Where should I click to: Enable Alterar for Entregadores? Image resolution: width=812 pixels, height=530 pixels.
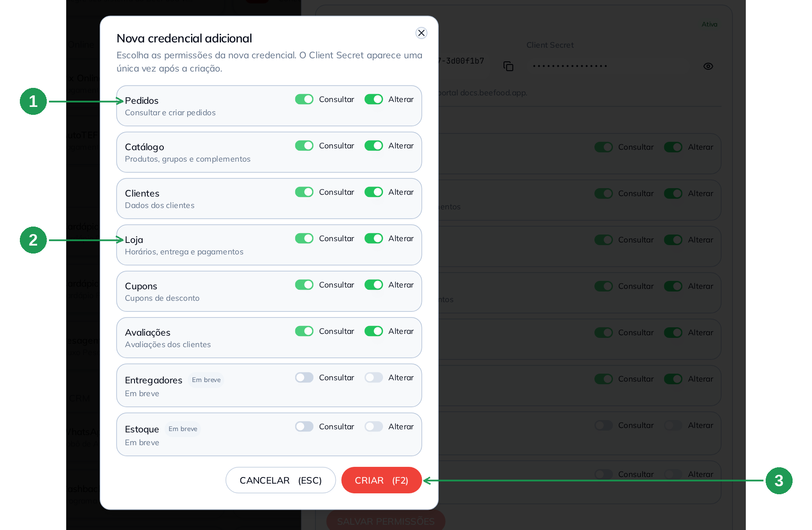click(x=374, y=378)
